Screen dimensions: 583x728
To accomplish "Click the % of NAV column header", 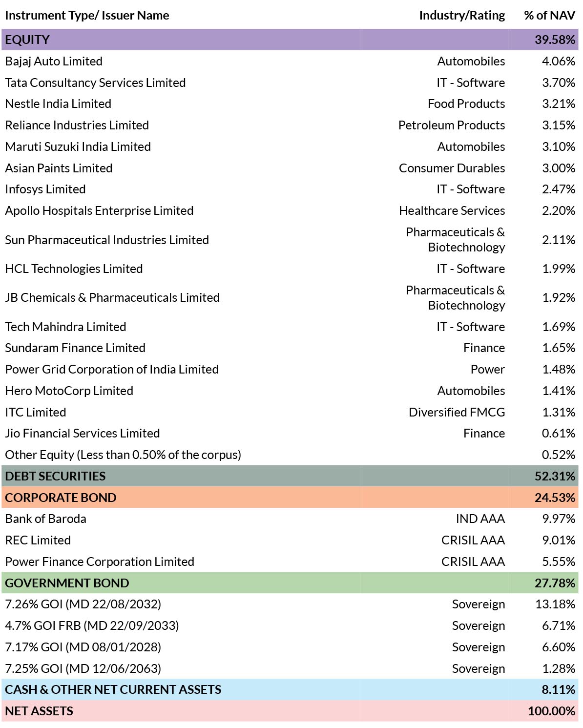I will 549,15.
